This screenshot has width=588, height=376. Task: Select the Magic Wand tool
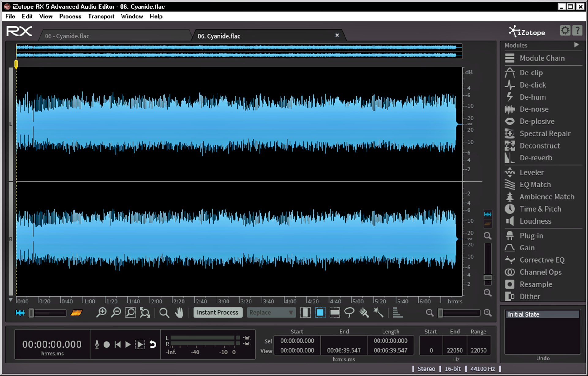379,313
